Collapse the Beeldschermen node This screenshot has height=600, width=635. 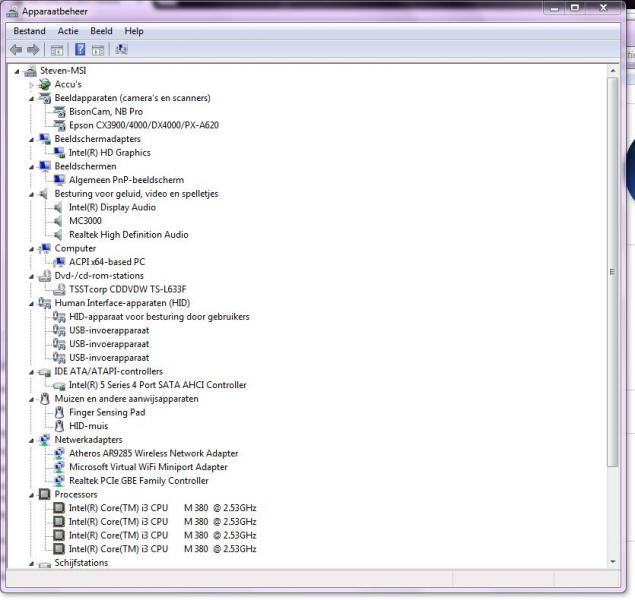pyautogui.click(x=31, y=167)
